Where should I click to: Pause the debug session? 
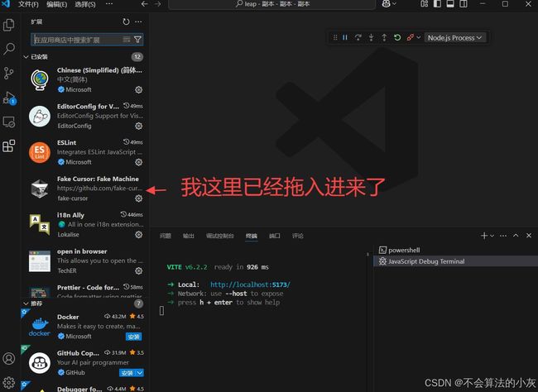click(345, 37)
